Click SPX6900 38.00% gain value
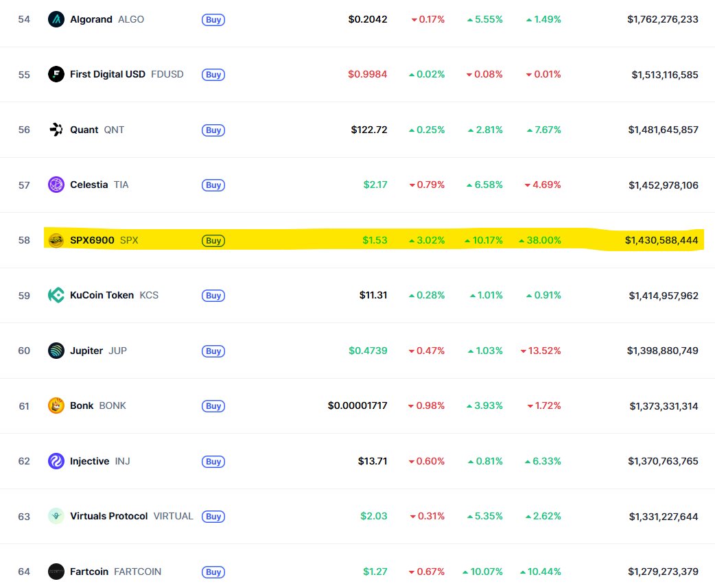Image resolution: width=715 pixels, height=588 pixels. [x=540, y=240]
